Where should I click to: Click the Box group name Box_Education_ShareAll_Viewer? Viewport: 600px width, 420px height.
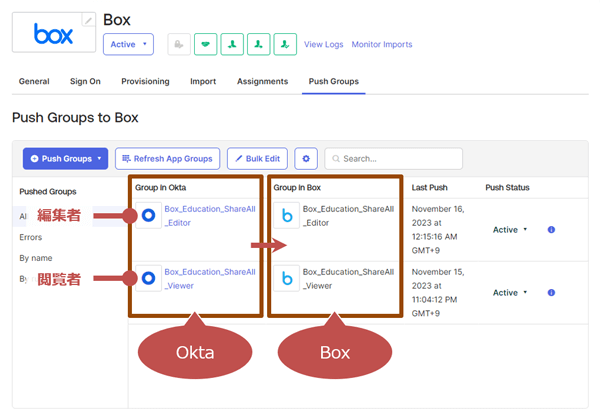[348, 278]
